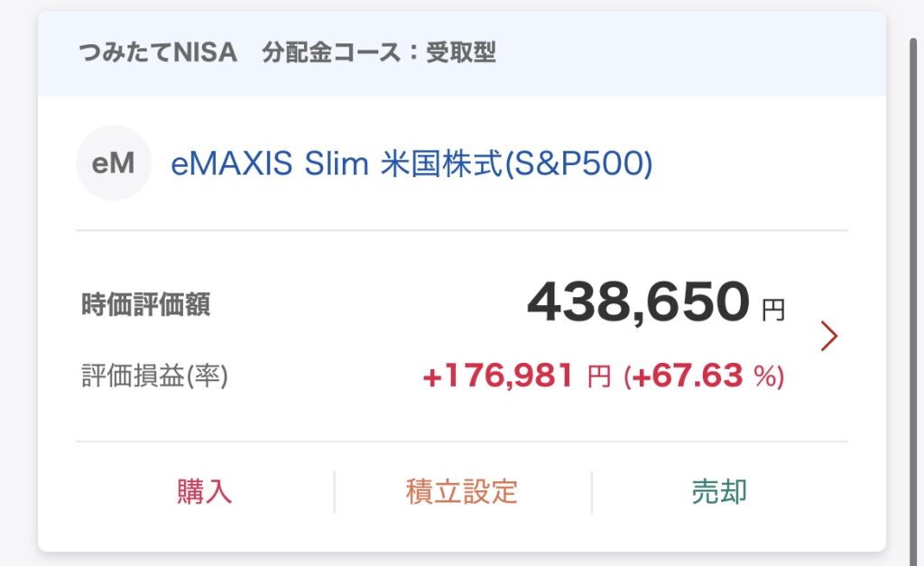
Task: Click the 評価損益(率) label
Action: pos(154,376)
